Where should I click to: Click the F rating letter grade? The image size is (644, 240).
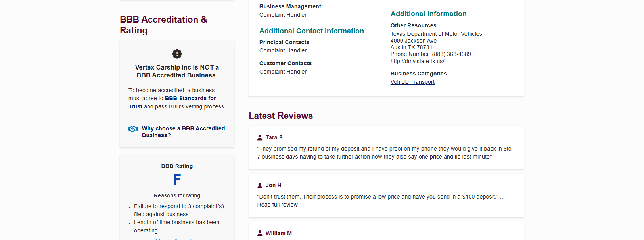tap(177, 180)
